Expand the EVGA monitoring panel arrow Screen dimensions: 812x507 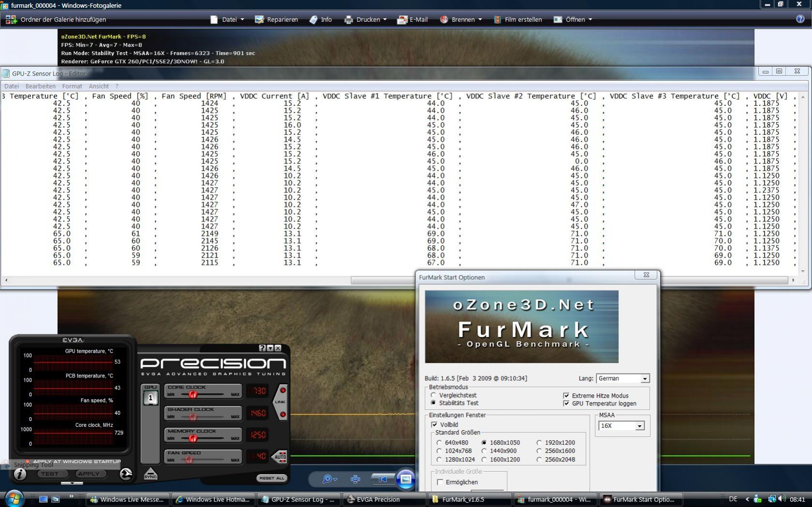(x=72, y=483)
